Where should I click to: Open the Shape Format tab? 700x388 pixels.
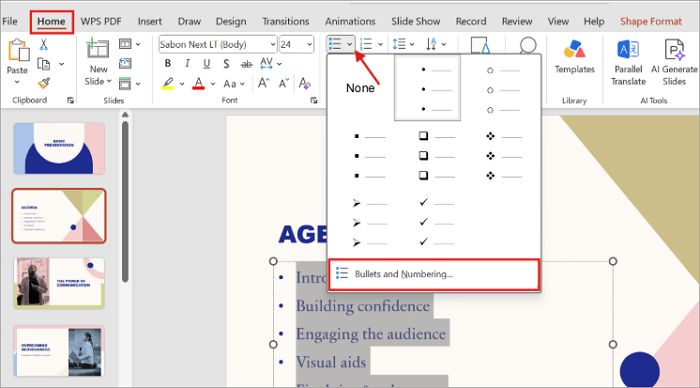pos(651,21)
